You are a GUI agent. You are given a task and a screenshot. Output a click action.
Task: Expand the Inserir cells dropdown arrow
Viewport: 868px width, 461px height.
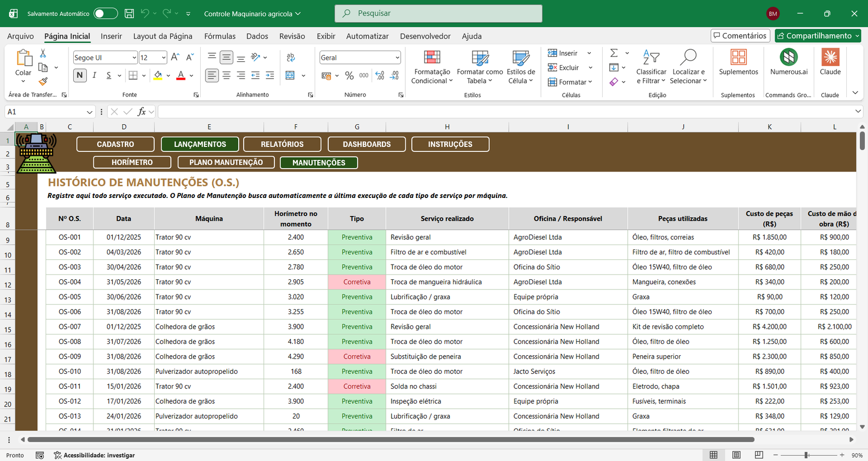[x=589, y=53]
